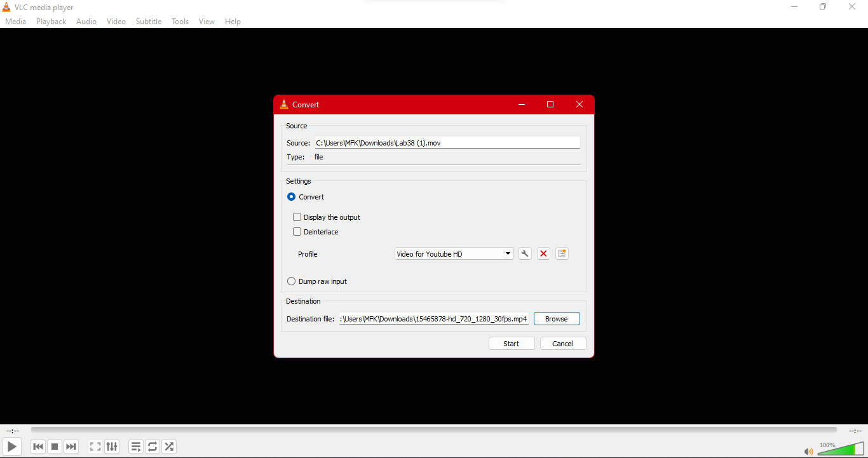Show extended settings (equalizer sliders) icon
This screenshot has width=868, height=458.
[x=112, y=447]
